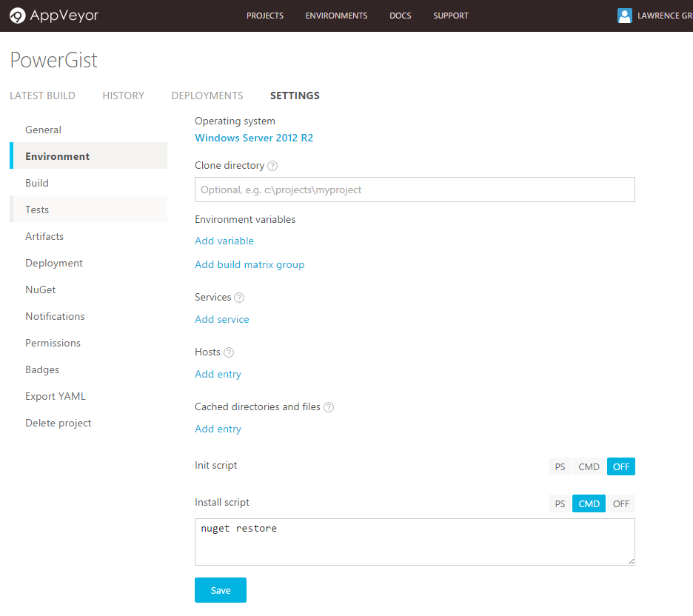693x616 pixels.
Task: Click the Add build matrix group link
Action: pyautogui.click(x=250, y=264)
